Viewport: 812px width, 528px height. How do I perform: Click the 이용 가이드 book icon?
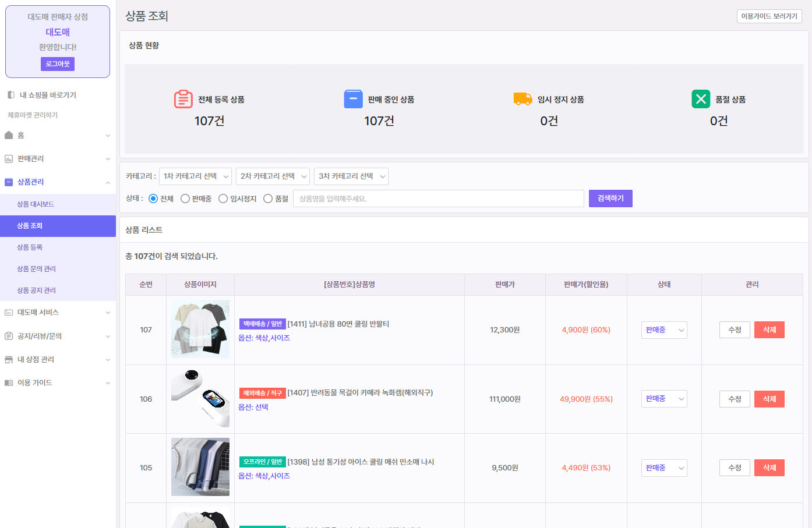click(9, 383)
